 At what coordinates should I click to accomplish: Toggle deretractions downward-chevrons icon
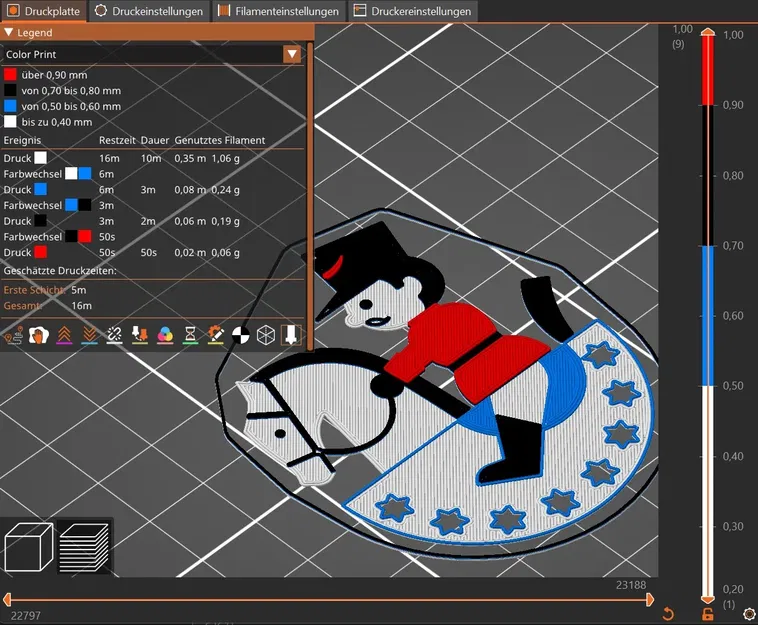click(89, 335)
